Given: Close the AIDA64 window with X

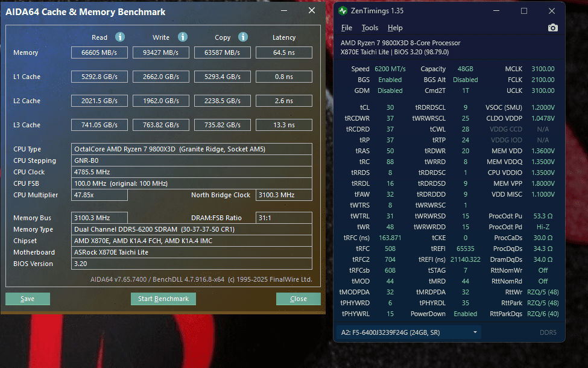Looking at the screenshot, I should [312, 10].
